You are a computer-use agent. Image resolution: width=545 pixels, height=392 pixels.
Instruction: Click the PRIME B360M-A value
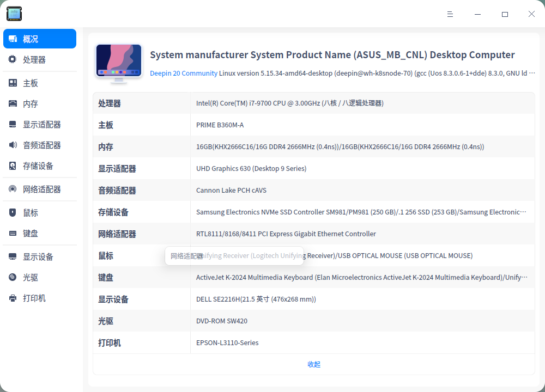[220, 125]
